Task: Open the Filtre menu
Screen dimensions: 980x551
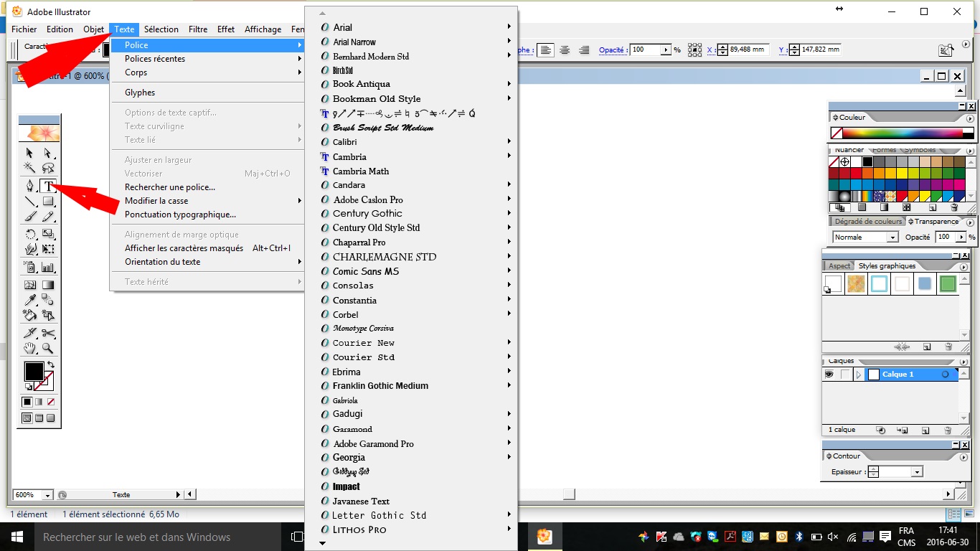Action: [198, 29]
